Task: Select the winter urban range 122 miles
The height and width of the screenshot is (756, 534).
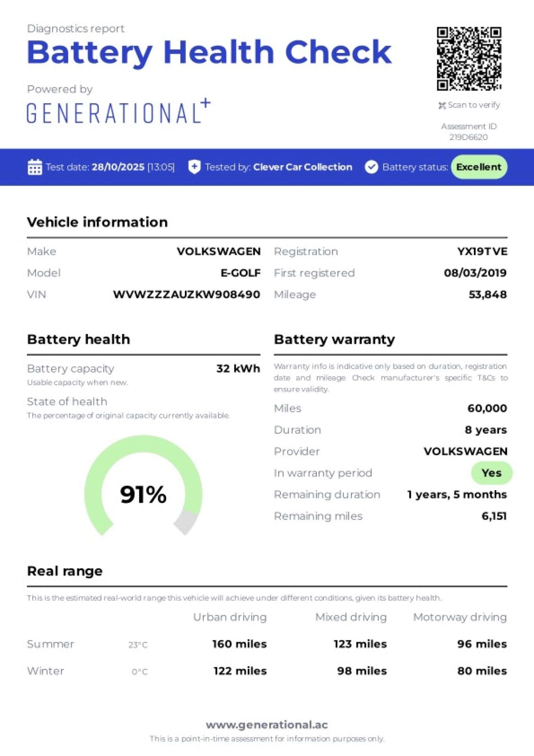Action: pos(240,671)
